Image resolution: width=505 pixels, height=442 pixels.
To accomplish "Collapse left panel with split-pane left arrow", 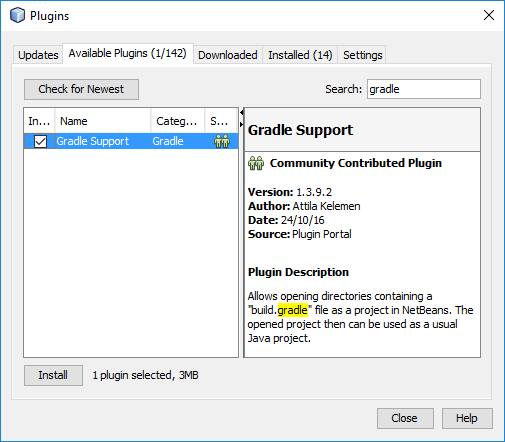I will pyautogui.click(x=242, y=113).
